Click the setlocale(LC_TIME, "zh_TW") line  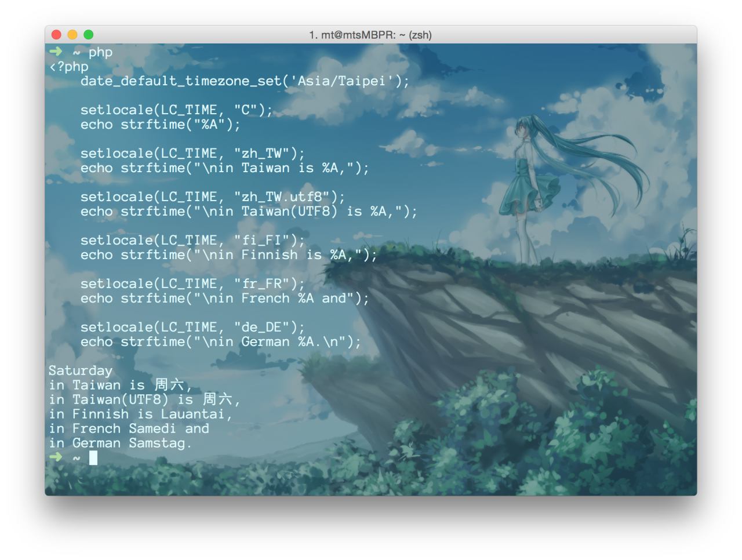click(x=192, y=154)
